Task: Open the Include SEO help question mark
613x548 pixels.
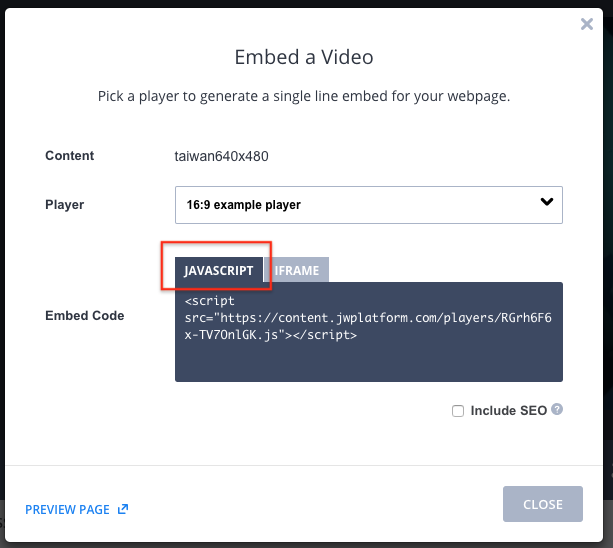Action: pos(557,409)
